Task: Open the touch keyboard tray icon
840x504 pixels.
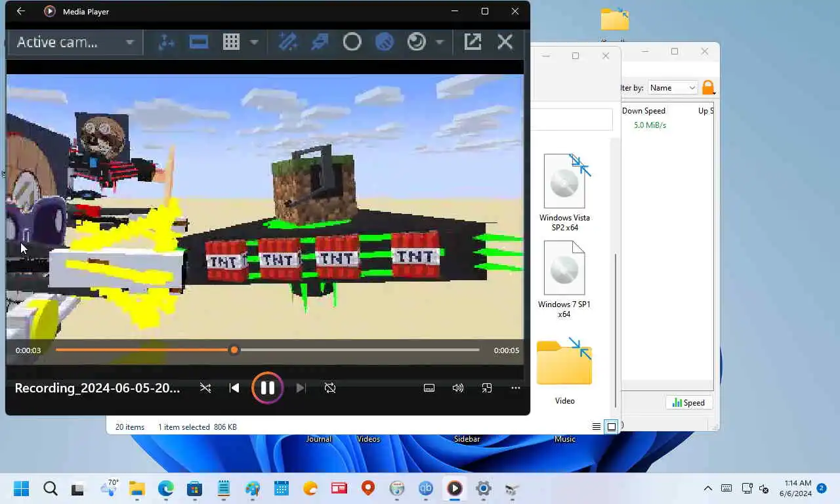Action: pos(726,488)
